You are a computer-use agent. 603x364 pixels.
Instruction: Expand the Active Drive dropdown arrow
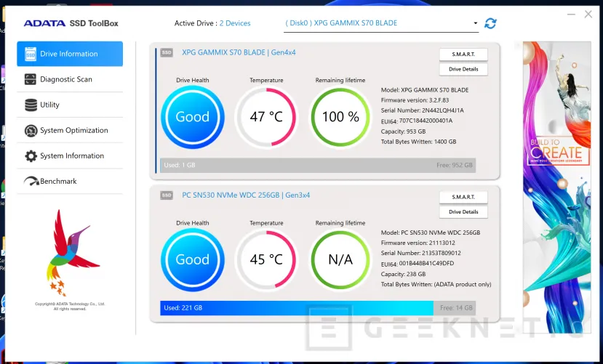pos(475,23)
